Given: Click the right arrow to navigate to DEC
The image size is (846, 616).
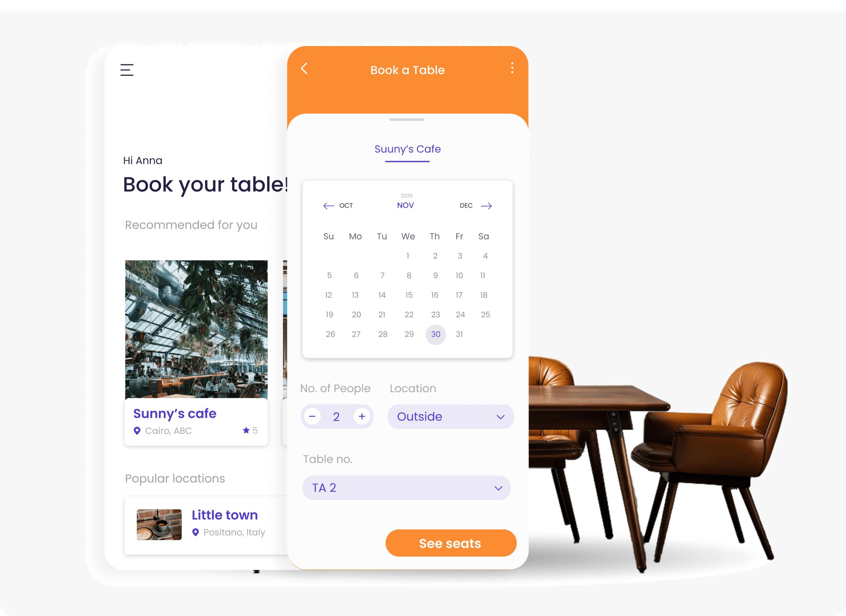Looking at the screenshot, I should (487, 206).
